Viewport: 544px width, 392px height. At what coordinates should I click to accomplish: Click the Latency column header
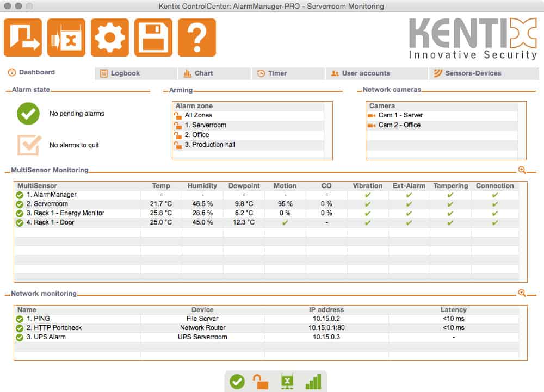coord(454,309)
